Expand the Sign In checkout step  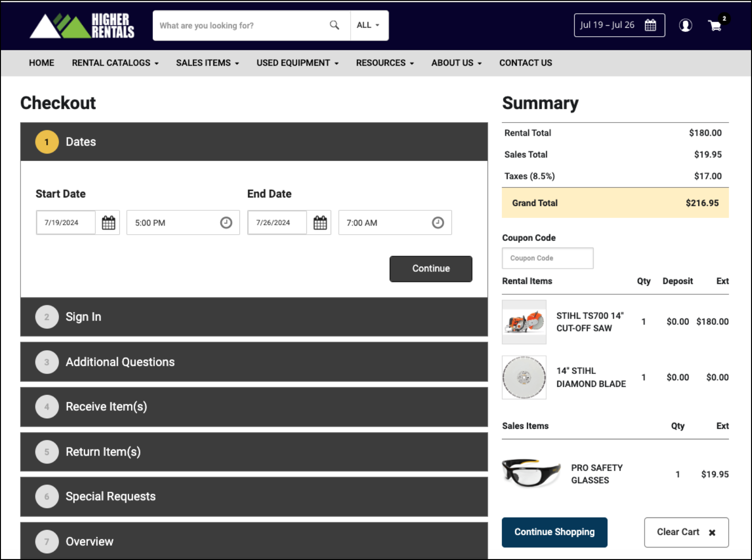(254, 317)
